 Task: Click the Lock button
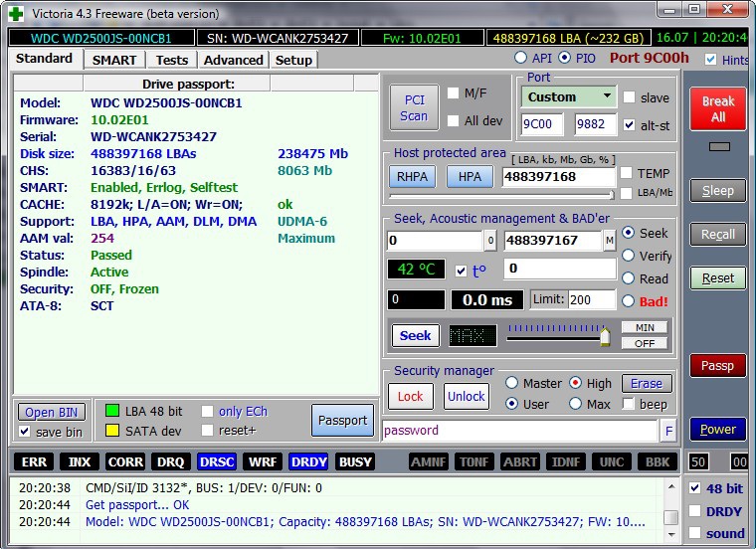410,396
